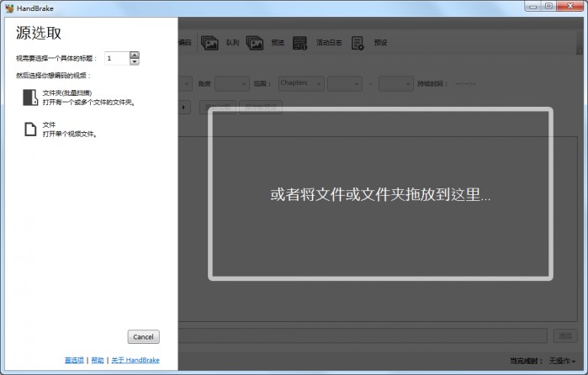Screen dimensions: 588x375
Task: Click the title number input field
Action: pos(116,58)
